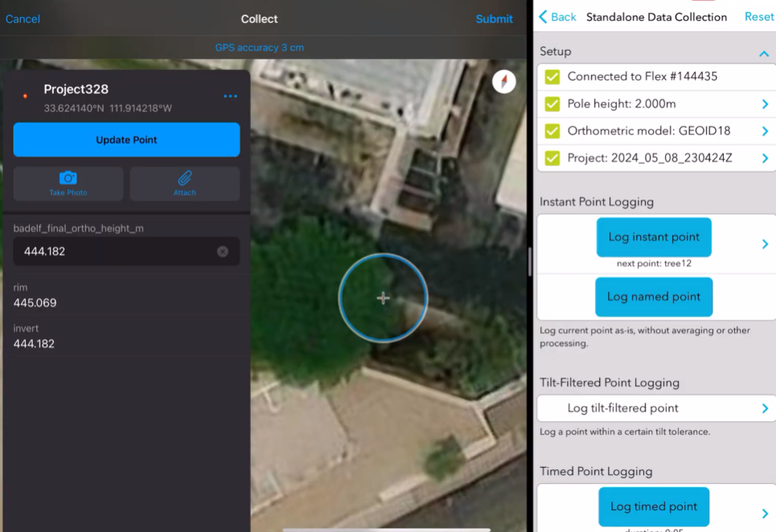Tap the Tilt-Filtered Point Logging header
The width and height of the screenshot is (776, 532).
pos(610,383)
